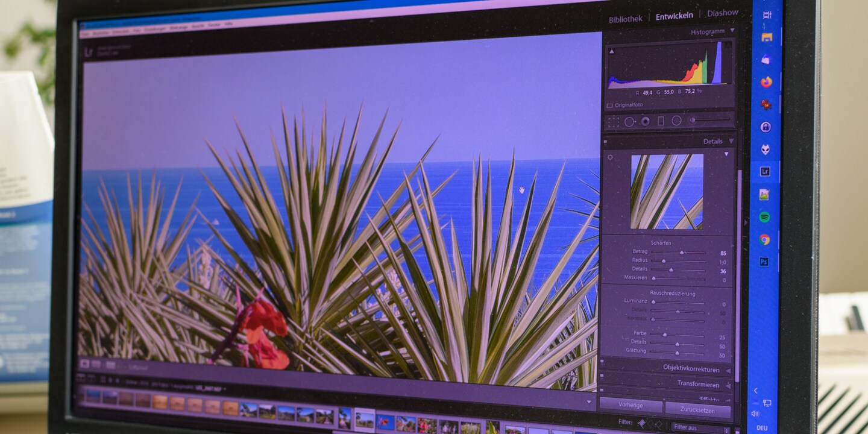Screen dimensions: 868x434
Task: Select the Spot Removal tool
Action: click(x=629, y=121)
